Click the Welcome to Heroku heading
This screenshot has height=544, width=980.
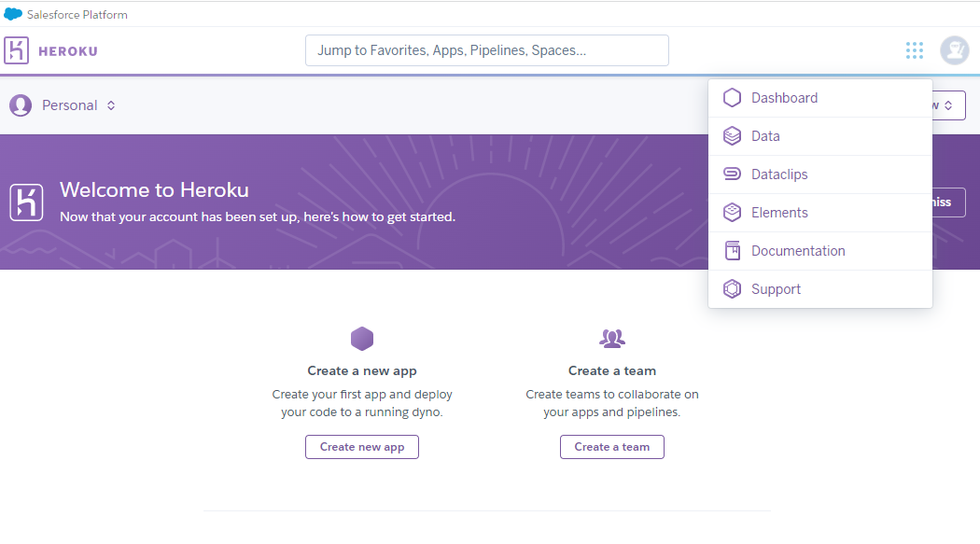click(x=154, y=189)
